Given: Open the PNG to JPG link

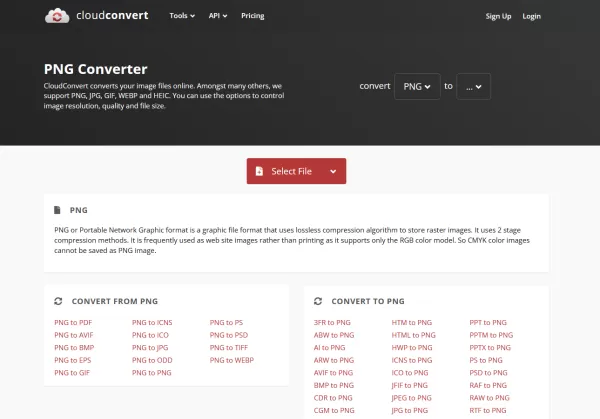Looking at the screenshot, I should [x=150, y=348].
